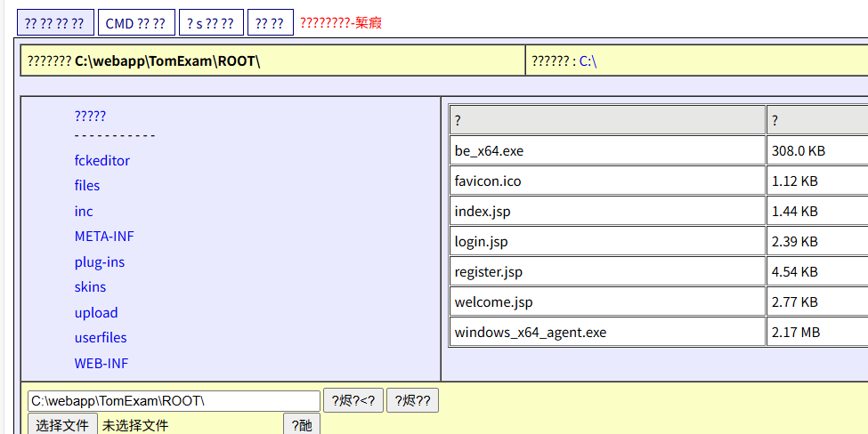Select favicon.ico in the file list
Image resolution: width=868 pixels, height=434 pixels.
click(x=488, y=181)
